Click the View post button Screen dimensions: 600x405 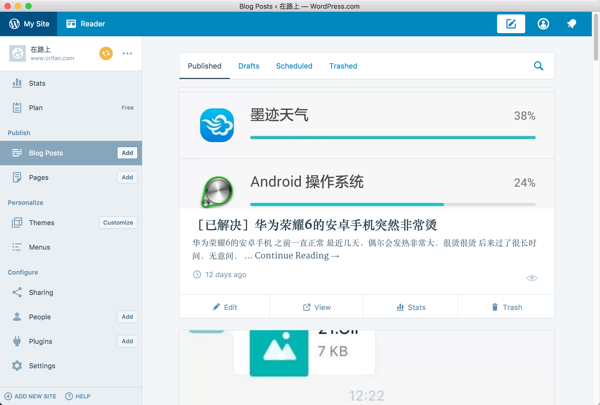pos(316,307)
